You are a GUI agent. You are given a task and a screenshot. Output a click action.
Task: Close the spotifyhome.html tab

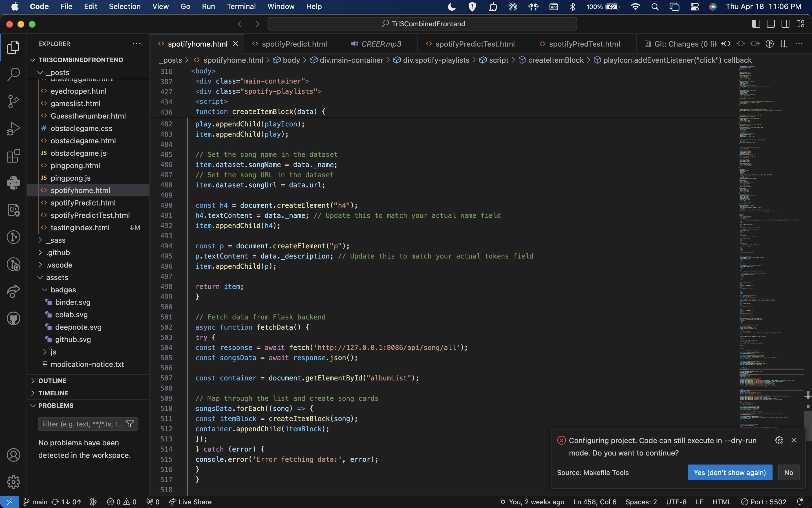[235, 44]
